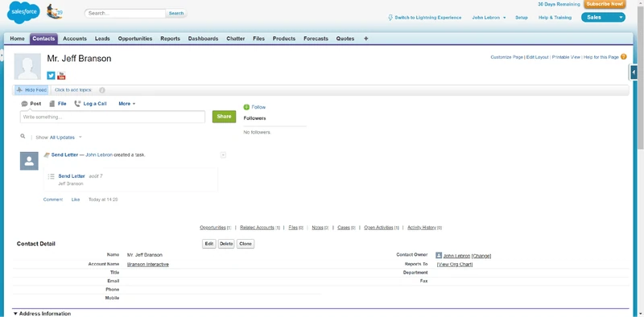This screenshot has width=644, height=317.
Task: Jump to Open Activities list link
Action: 378,228
